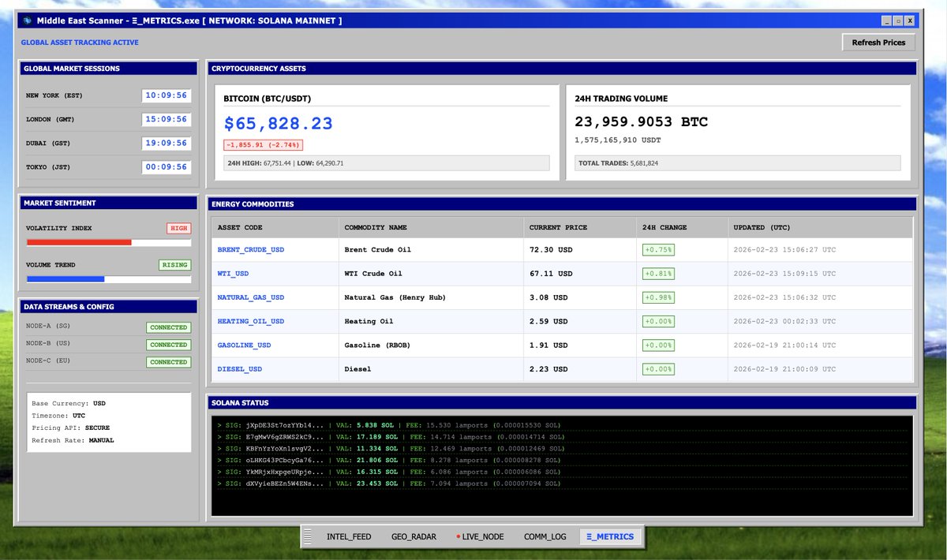Click the HIGH volatility badge
Viewport: 947px width, 560px height.
pos(179,228)
